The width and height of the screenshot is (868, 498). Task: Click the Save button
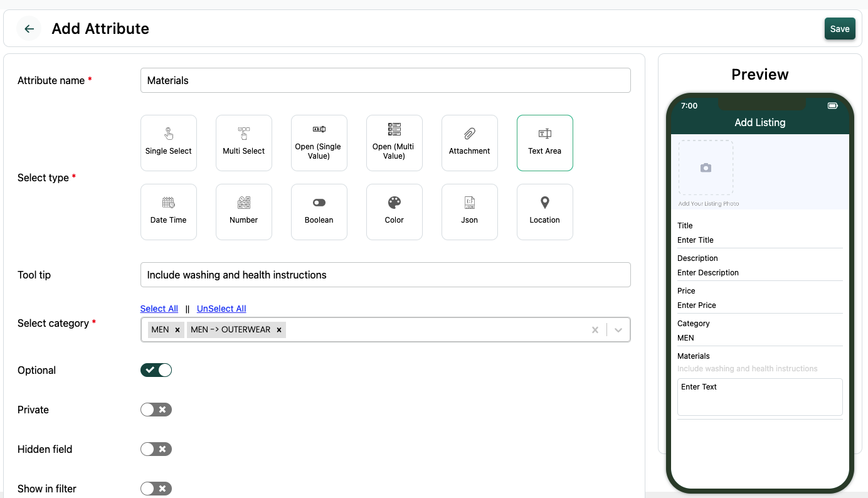pyautogui.click(x=839, y=29)
